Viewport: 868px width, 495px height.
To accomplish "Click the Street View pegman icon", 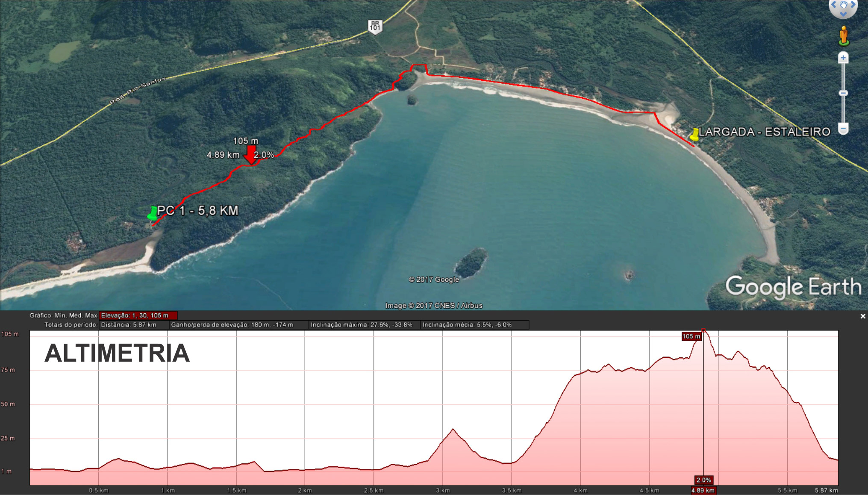I will [x=844, y=36].
